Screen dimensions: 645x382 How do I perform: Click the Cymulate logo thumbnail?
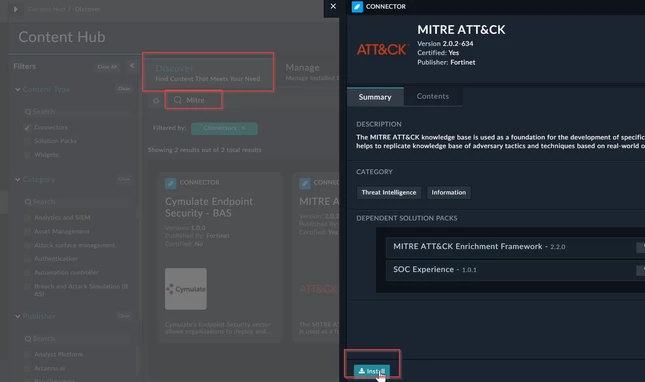[x=186, y=289]
